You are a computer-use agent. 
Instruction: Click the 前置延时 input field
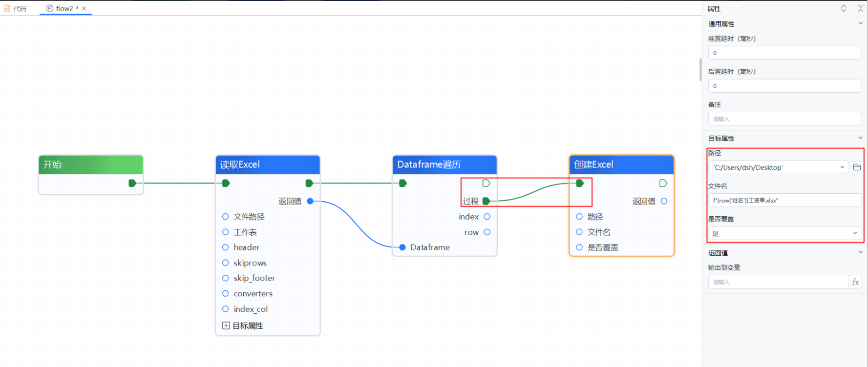click(x=784, y=53)
